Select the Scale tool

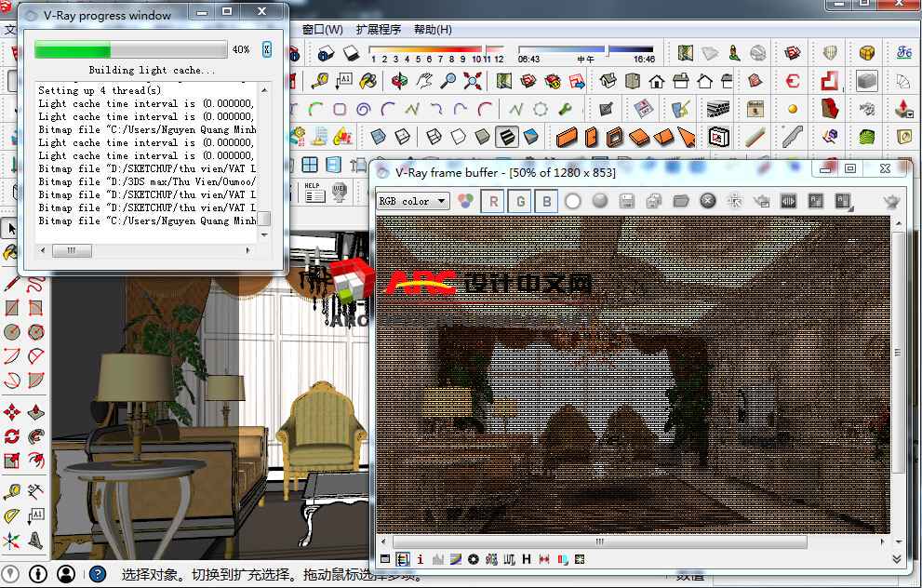[x=12, y=461]
